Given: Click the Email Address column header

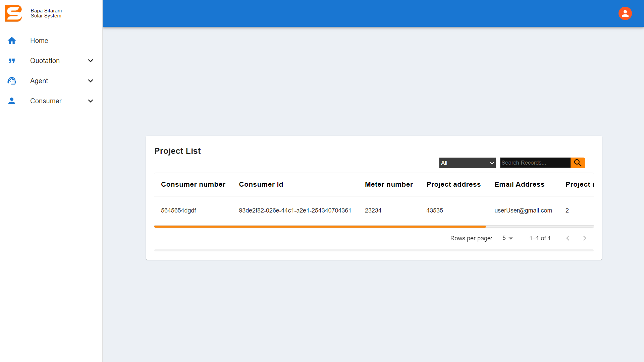Looking at the screenshot, I should (x=519, y=184).
